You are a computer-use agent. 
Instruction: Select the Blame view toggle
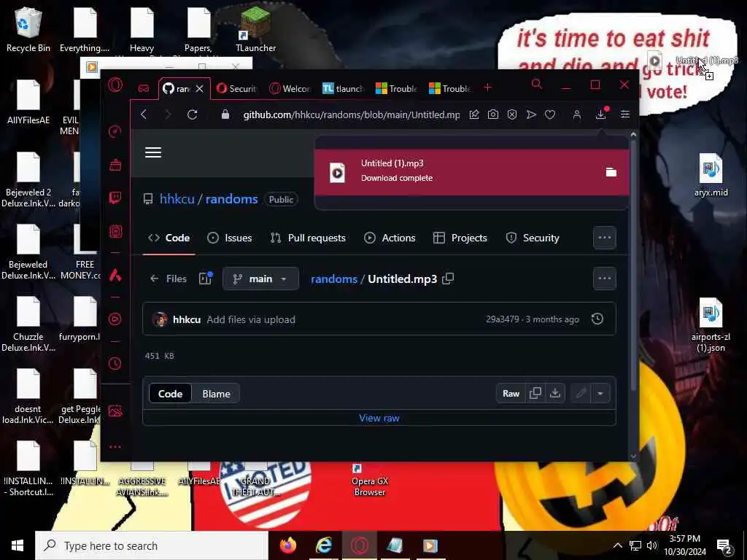[x=216, y=394]
